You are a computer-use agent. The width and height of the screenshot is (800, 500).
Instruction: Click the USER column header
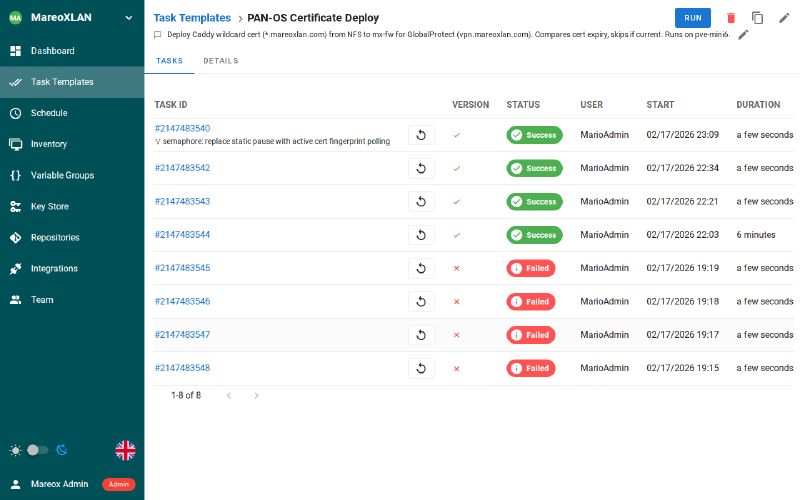pyautogui.click(x=591, y=105)
